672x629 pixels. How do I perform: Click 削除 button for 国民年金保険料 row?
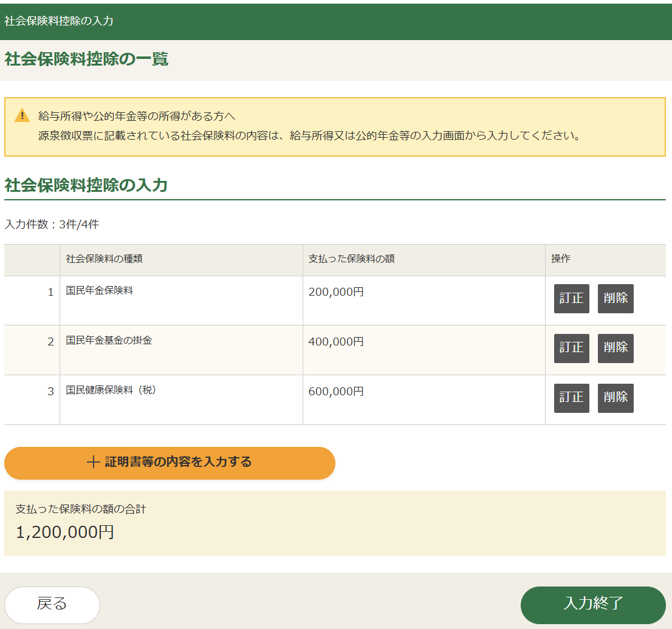615,299
